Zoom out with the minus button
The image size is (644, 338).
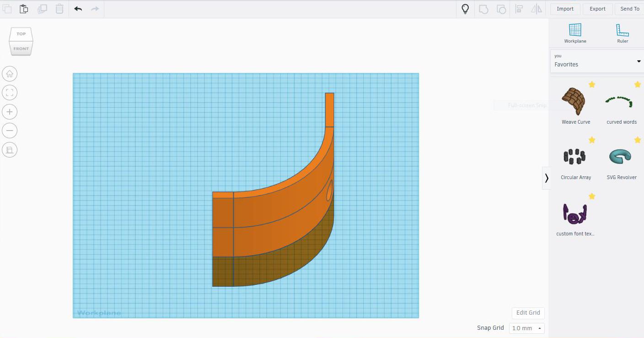tap(10, 131)
